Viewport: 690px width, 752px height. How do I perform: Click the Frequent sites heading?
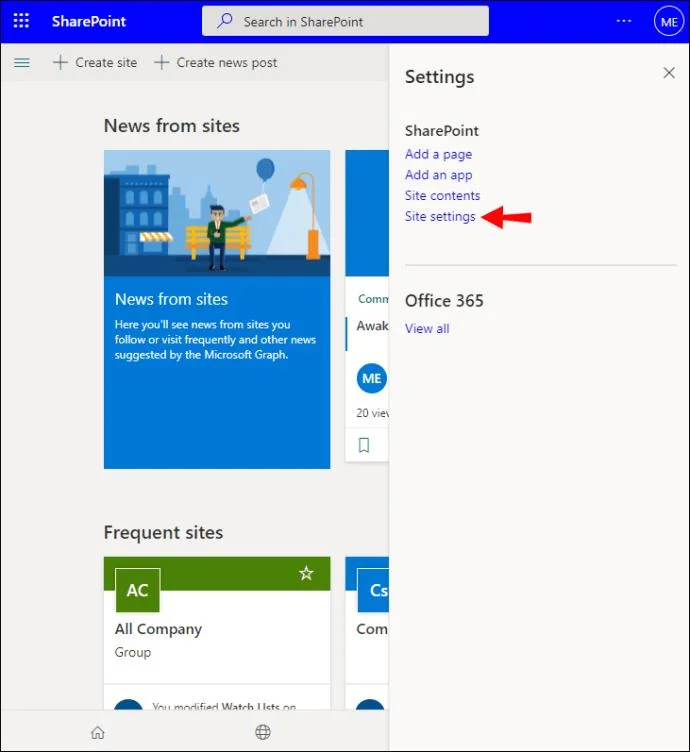click(164, 532)
